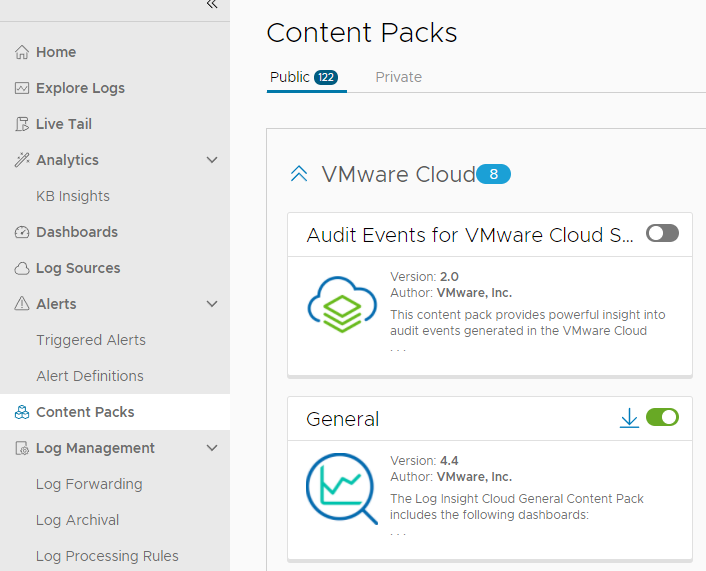Screen dimensions: 706x571
Task: Open the Alerts section
Action: (x=56, y=304)
